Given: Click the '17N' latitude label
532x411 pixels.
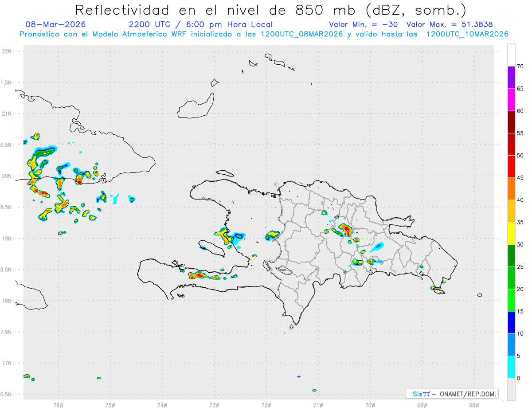Looking at the screenshot, I should [x=7, y=363].
